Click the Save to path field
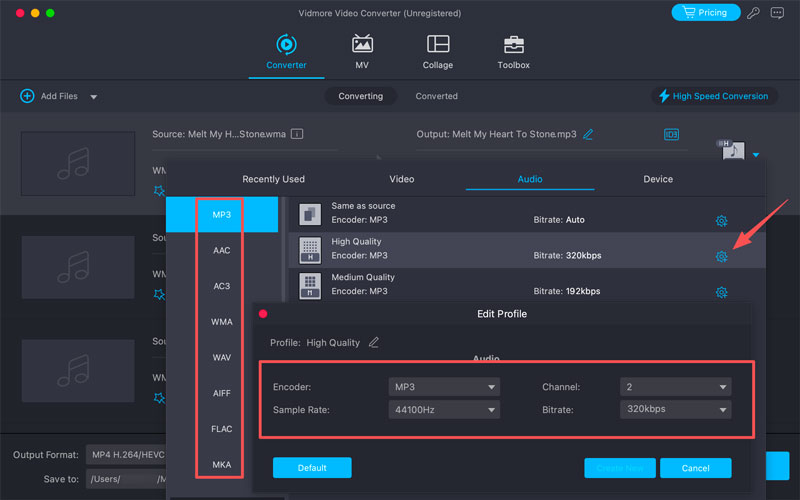The height and width of the screenshot is (500, 800). [126, 479]
